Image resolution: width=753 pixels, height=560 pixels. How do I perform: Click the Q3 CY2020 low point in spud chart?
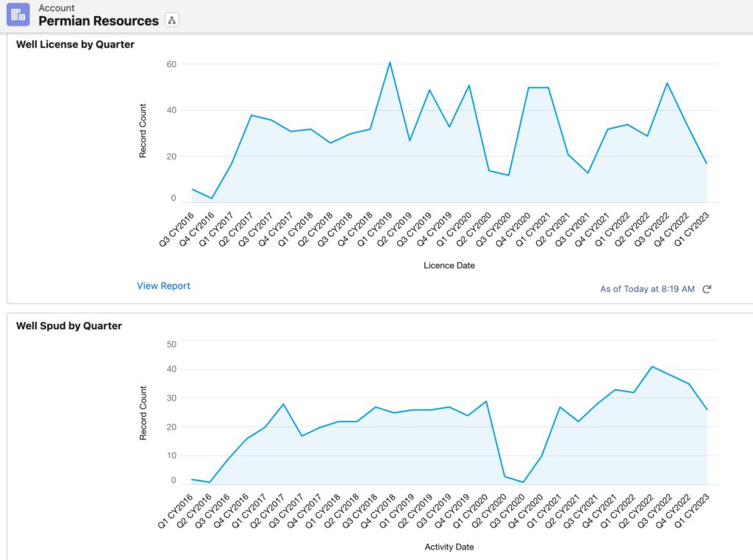[x=523, y=482]
